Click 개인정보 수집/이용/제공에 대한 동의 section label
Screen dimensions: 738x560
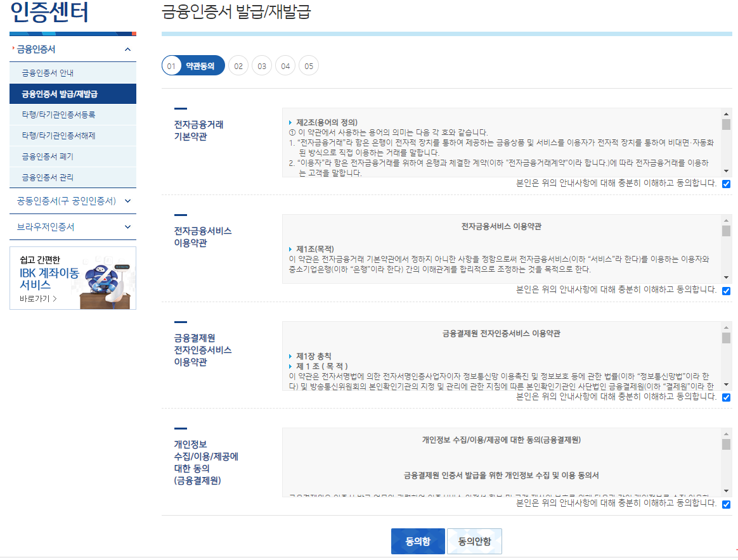pos(206,462)
